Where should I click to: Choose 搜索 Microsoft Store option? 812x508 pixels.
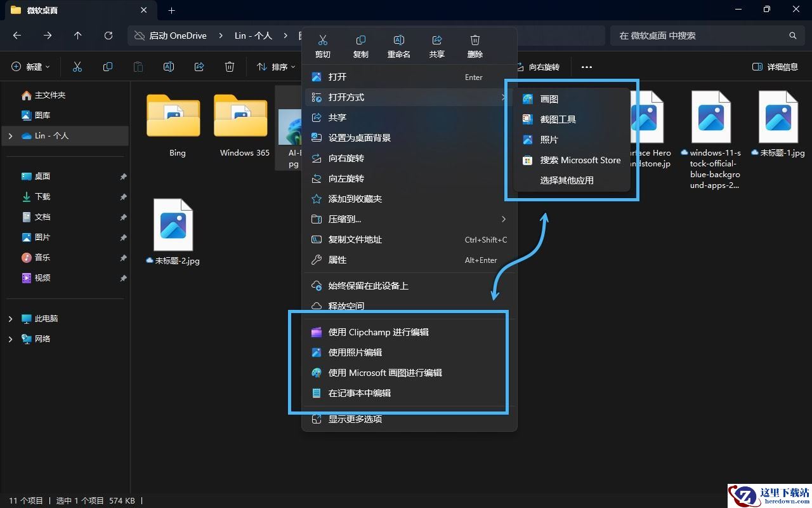(x=572, y=160)
